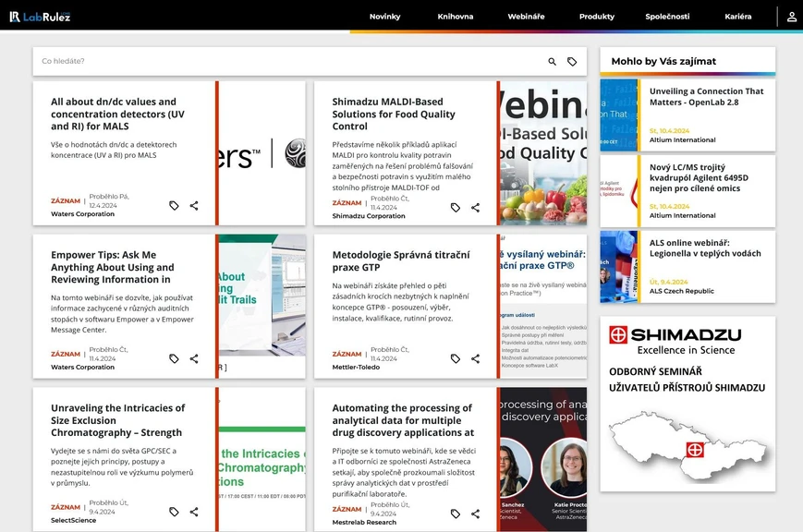Click ZÁZNAM label on Mettler-Toledo card

coord(347,354)
